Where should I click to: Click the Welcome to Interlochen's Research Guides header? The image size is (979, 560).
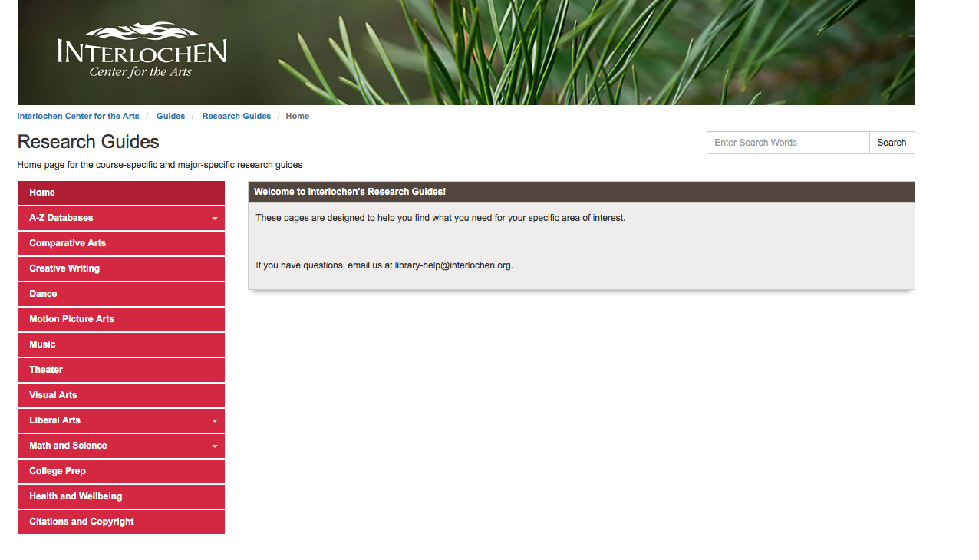[582, 192]
